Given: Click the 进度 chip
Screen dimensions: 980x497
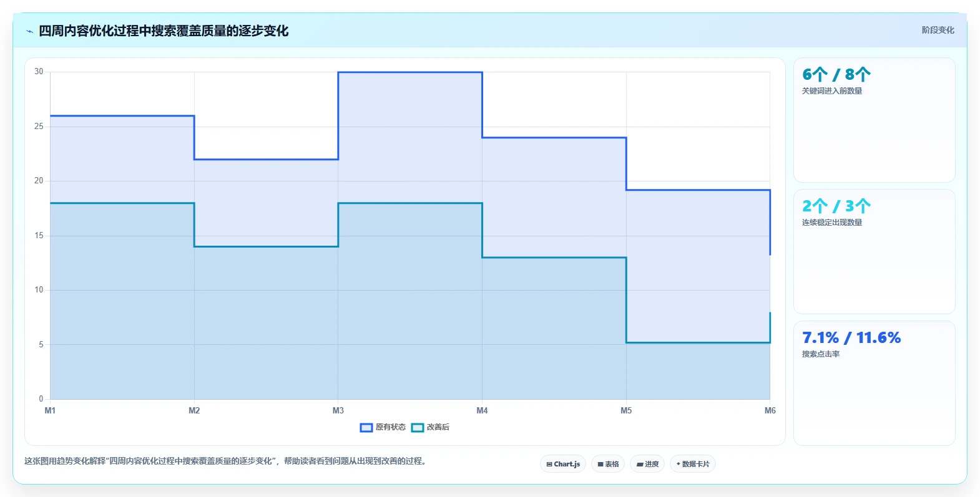Looking at the screenshot, I should click(647, 464).
